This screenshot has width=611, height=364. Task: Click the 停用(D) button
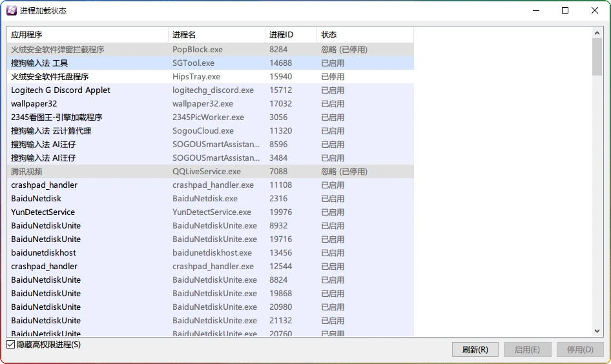(x=580, y=350)
